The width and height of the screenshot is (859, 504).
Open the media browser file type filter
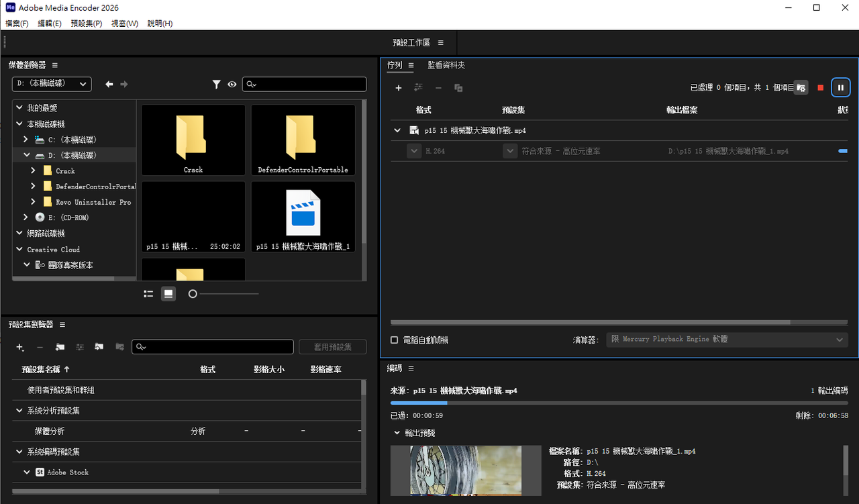(x=217, y=85)
